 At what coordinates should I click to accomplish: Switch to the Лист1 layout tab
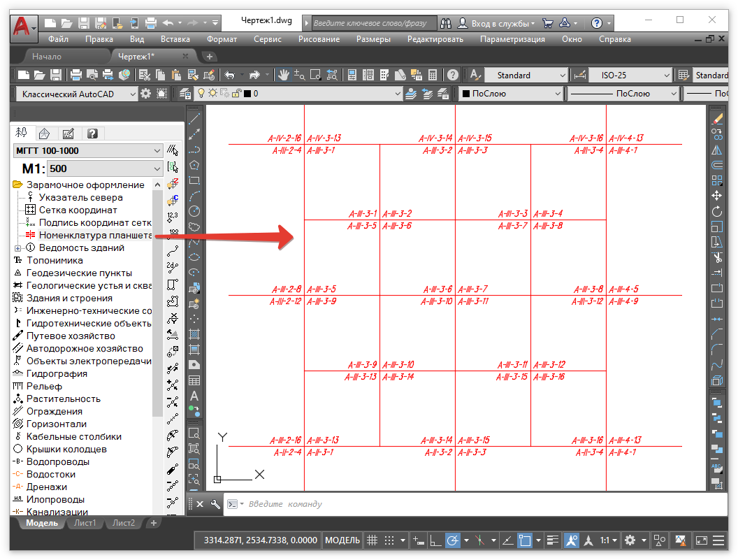click(85, 522)
